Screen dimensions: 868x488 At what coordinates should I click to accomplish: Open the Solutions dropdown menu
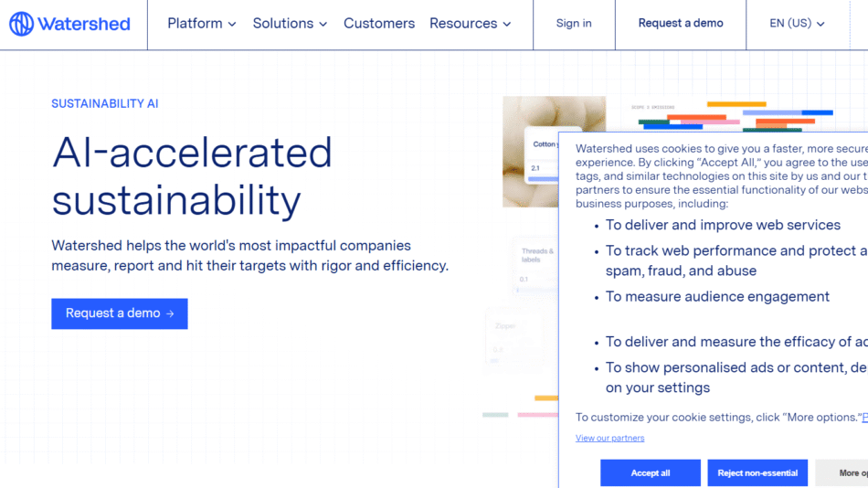(x=290, y=24)
